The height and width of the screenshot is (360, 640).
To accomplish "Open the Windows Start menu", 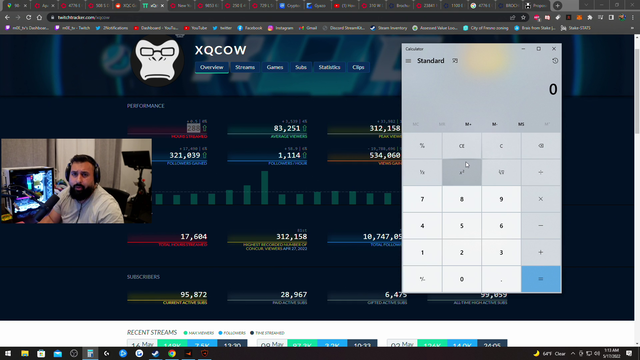I will pyautogui.click(x=8, y=353).
